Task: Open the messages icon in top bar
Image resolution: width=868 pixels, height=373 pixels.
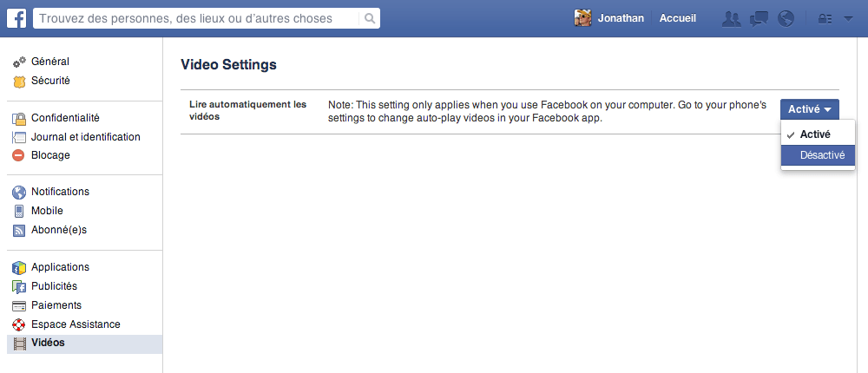Action: point(759,18)
